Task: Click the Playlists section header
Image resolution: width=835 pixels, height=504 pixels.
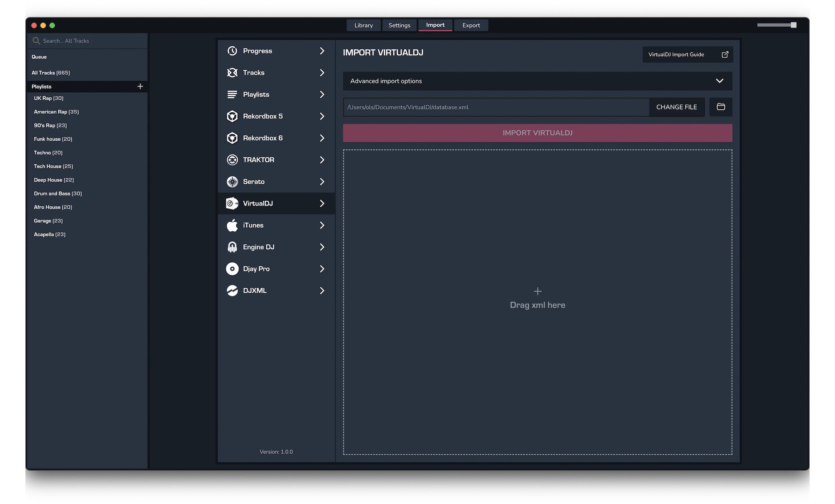Action: point(87,86)
